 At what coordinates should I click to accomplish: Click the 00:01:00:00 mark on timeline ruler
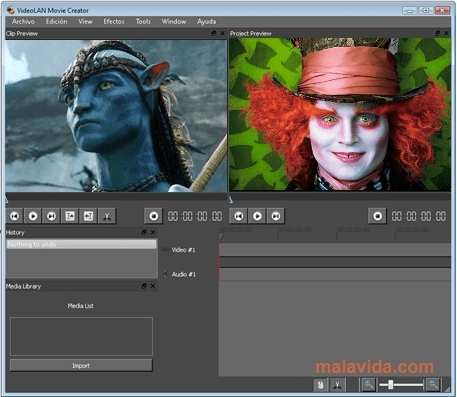pyautogui.click(x=294, y=230)
